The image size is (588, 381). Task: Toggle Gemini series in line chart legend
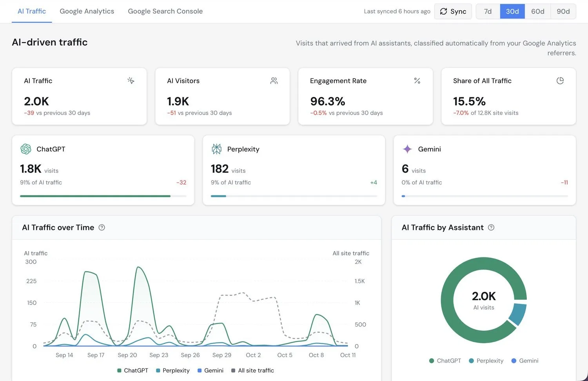tap(211, 370)
